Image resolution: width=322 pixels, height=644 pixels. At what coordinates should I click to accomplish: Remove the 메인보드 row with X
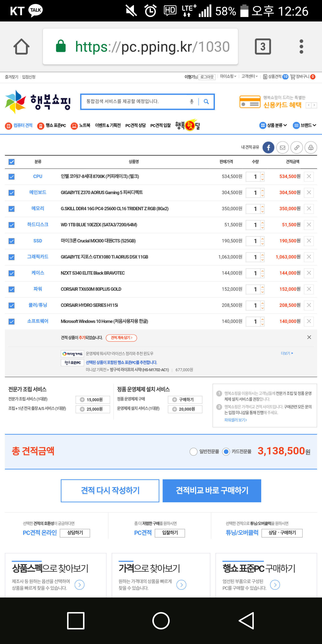tap(309, 193)
